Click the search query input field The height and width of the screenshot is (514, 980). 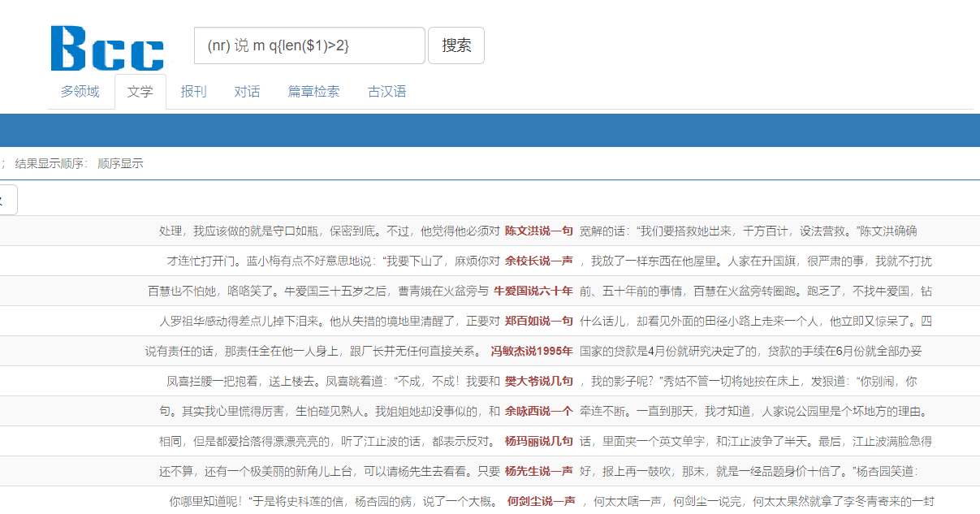(x=309, y=45)
